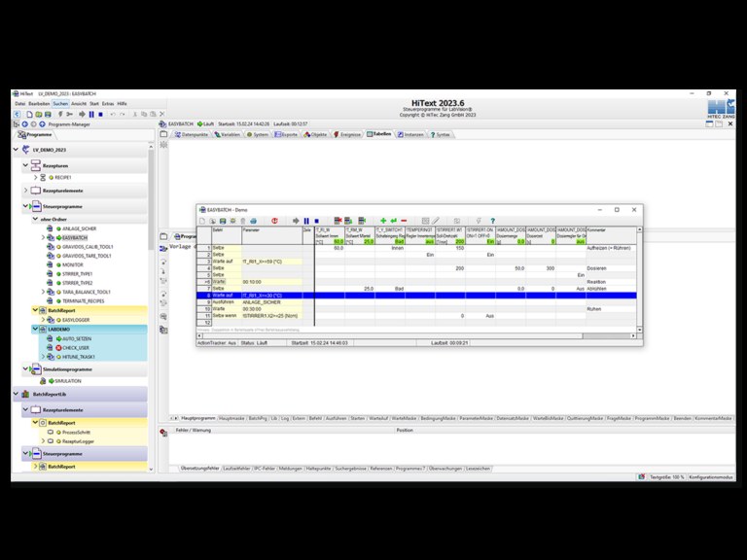This screenshot has width=747, height=560.
Task: Click 'ANLAGE_SICHER' parameter in row 9
Action: [x=271, y=302]
